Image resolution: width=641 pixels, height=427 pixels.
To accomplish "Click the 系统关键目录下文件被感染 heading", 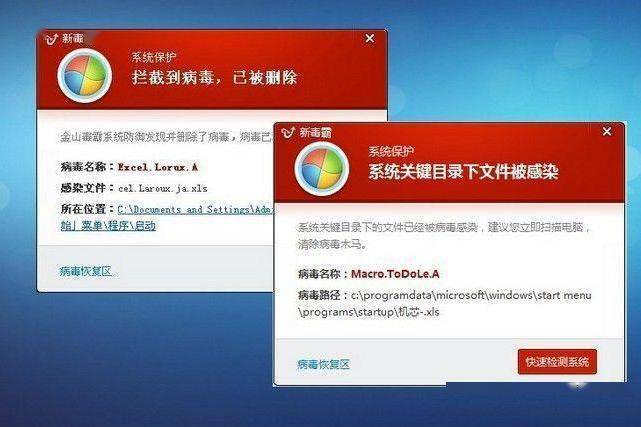I will 464,172.
